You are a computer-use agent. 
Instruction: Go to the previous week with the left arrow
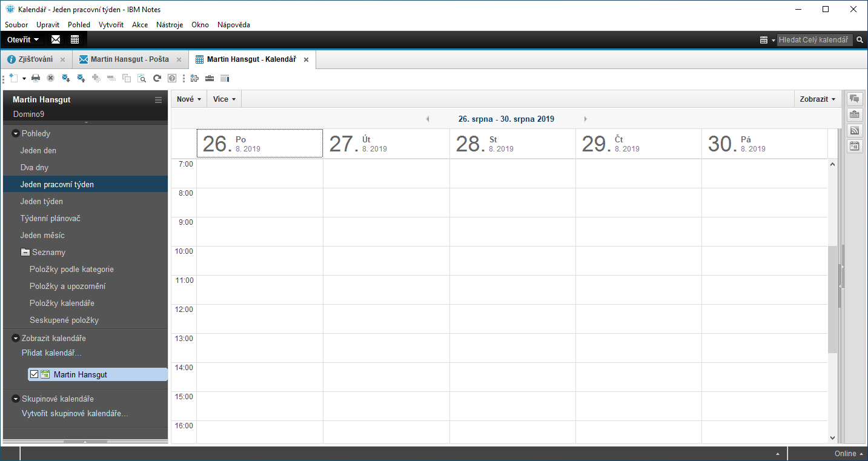(x=428, y=119)
